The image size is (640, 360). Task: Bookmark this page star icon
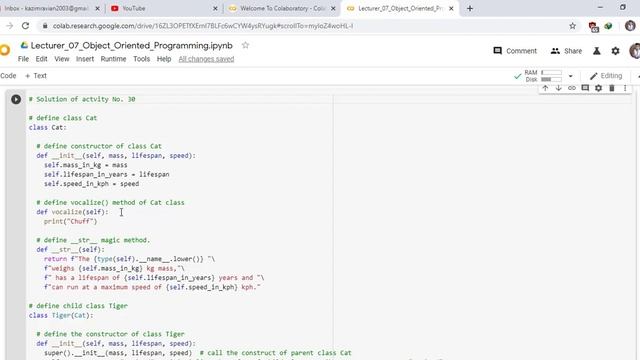click(573, 26)
